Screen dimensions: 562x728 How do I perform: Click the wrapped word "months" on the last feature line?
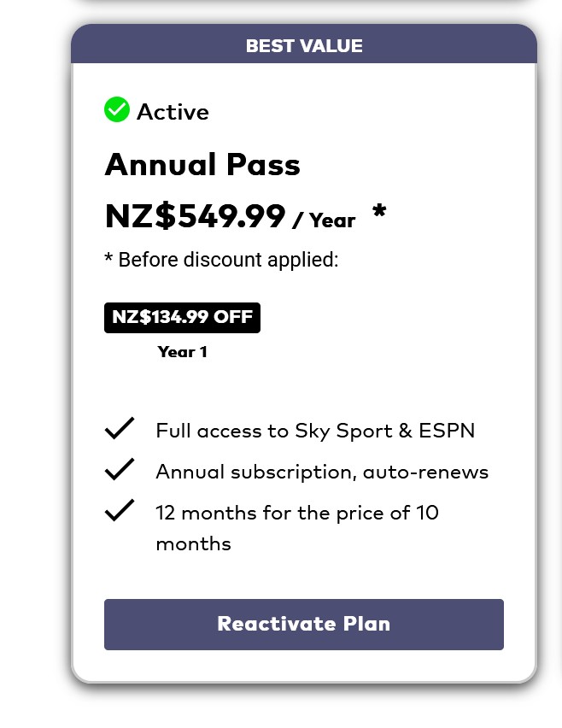point(193,543)
